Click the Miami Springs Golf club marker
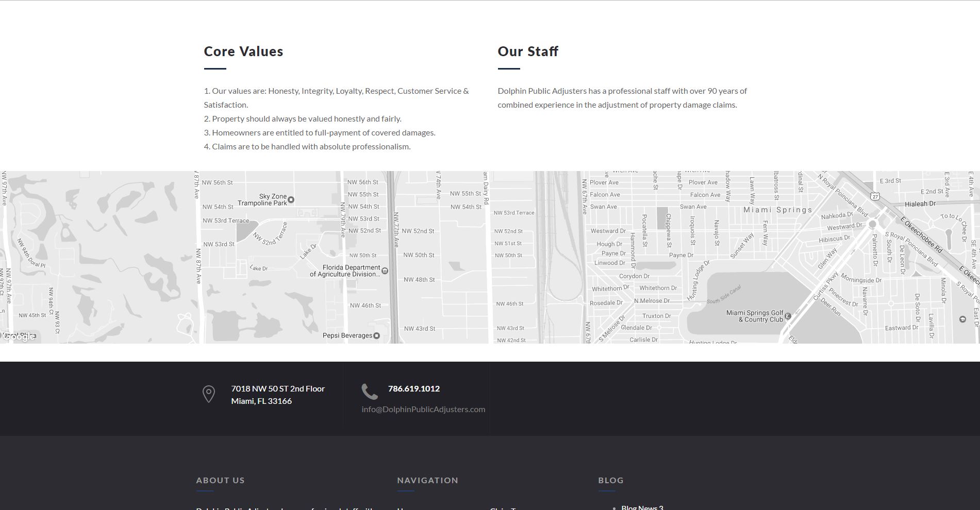This screenshot has height=510, width=980. 787,316
